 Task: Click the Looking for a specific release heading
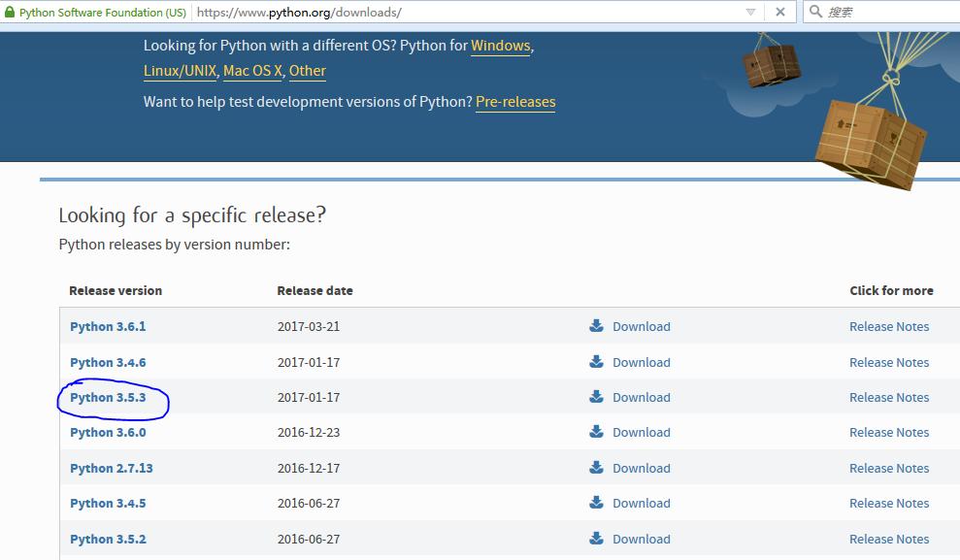pos(192,215)
